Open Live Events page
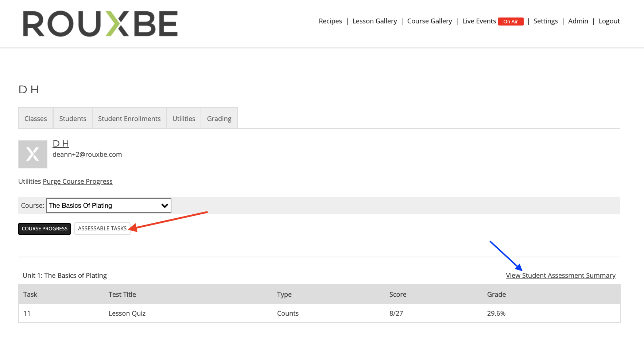The height and width of the screenshot is (339, 644). click(479, 21)
